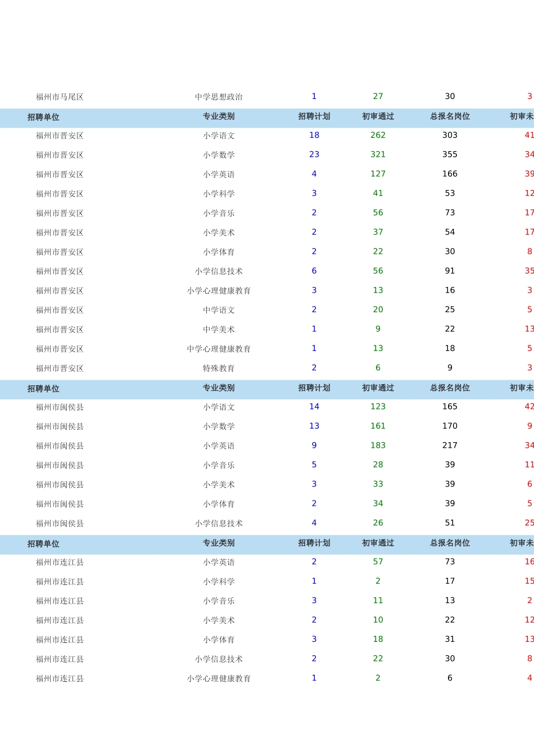Click total 53 in 晋安区 小学科学 row

pos(450,193)
